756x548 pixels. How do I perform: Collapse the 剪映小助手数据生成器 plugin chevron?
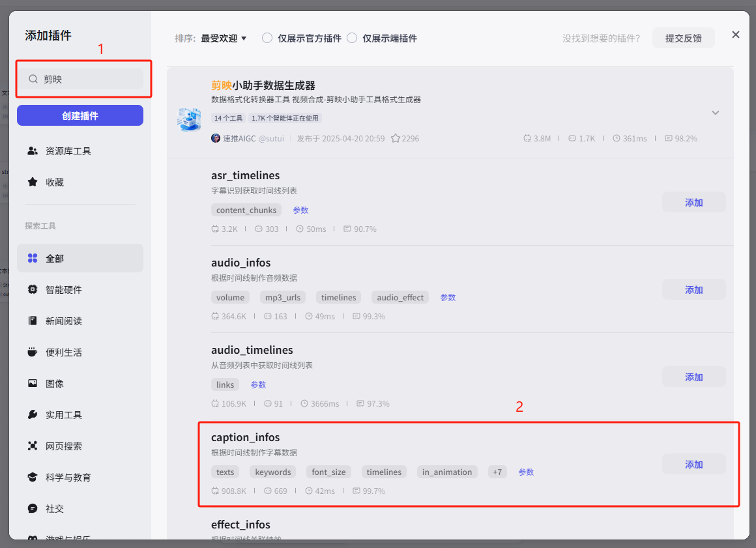point(716,113)
